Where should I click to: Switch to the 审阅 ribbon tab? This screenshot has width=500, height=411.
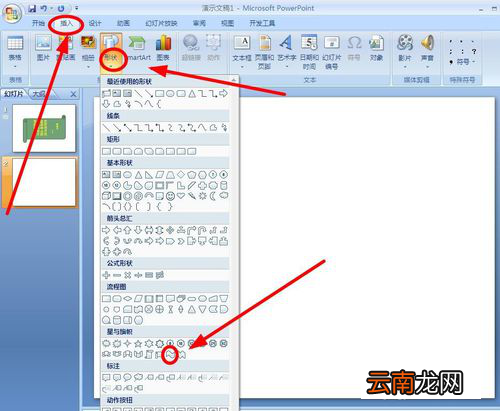point(199,23)
